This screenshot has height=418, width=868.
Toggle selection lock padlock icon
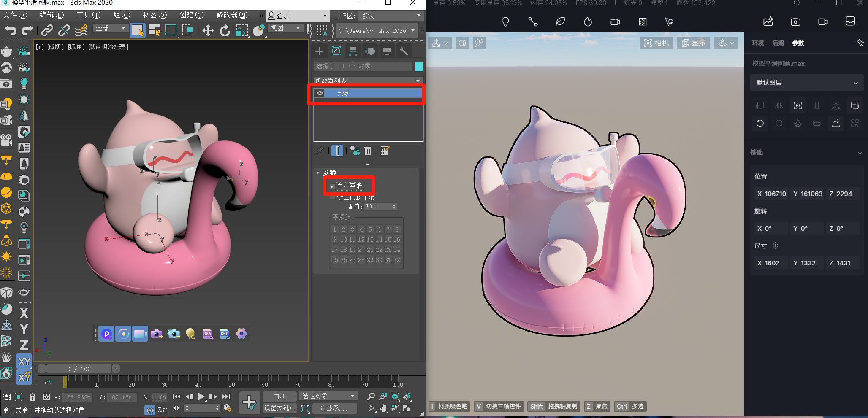33,397
